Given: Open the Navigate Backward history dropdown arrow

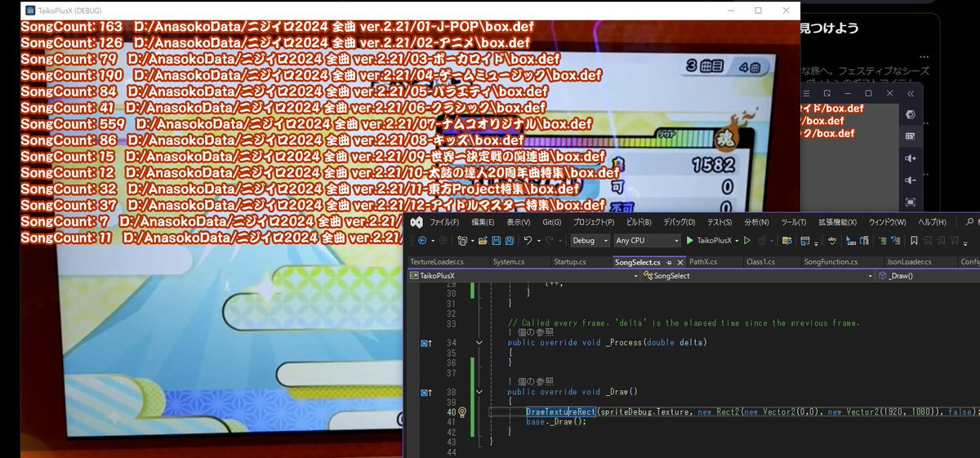Looking at the screenshot, I should (433, 241).
